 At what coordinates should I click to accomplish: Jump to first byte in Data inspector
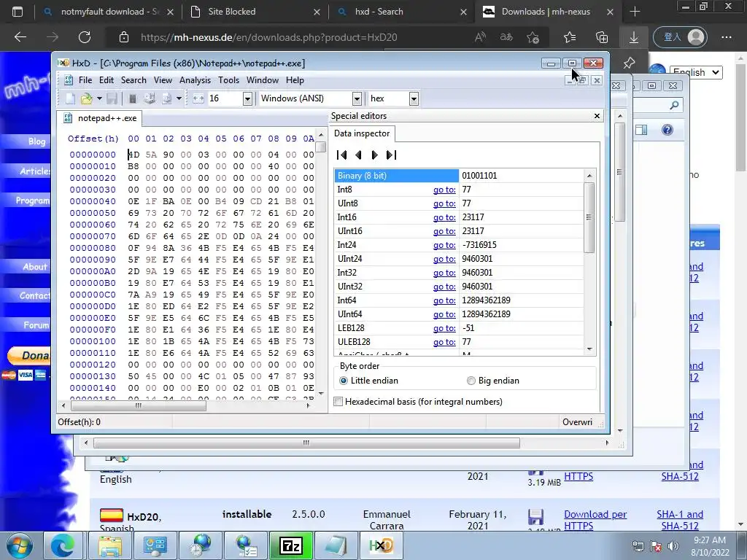(341, 155)
